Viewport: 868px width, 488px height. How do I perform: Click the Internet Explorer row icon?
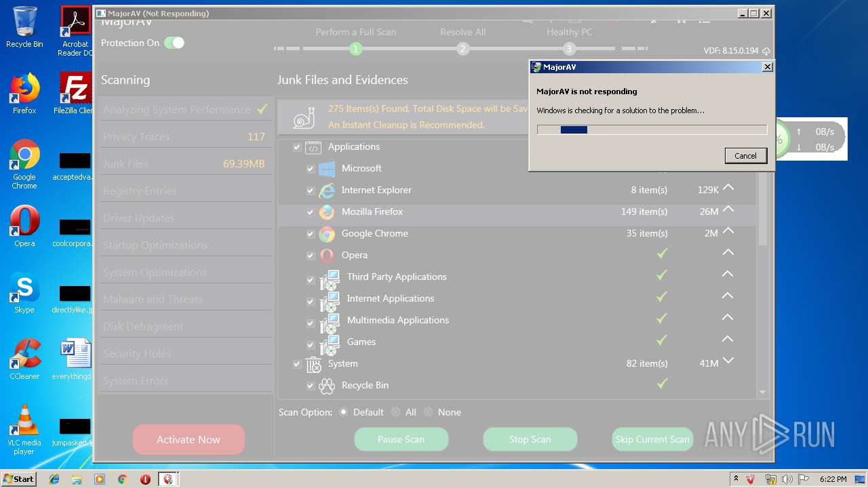coord(327,190)
